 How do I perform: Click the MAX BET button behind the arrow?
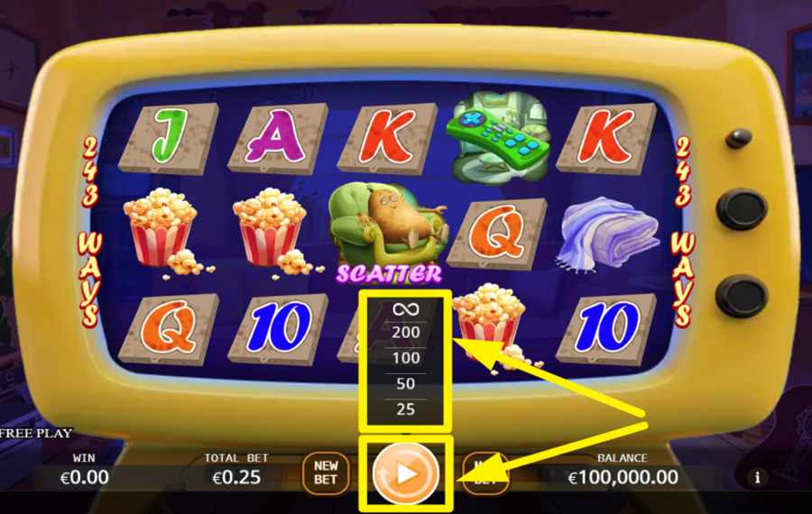coord(485,473)
